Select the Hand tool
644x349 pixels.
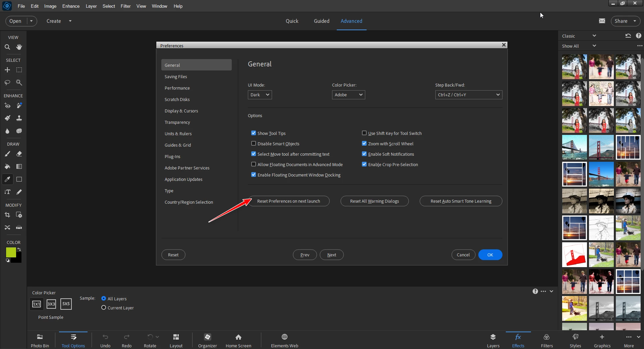pos(19,47)
